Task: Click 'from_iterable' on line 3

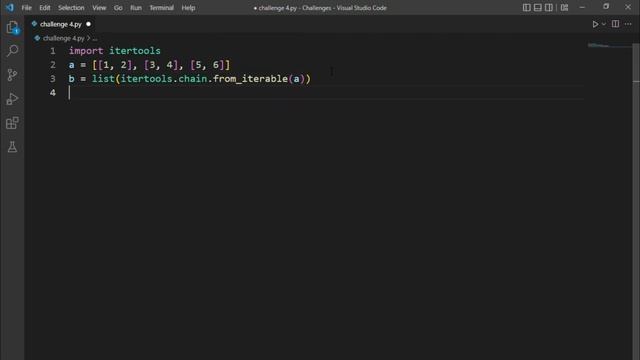Action: coord(250,79)
